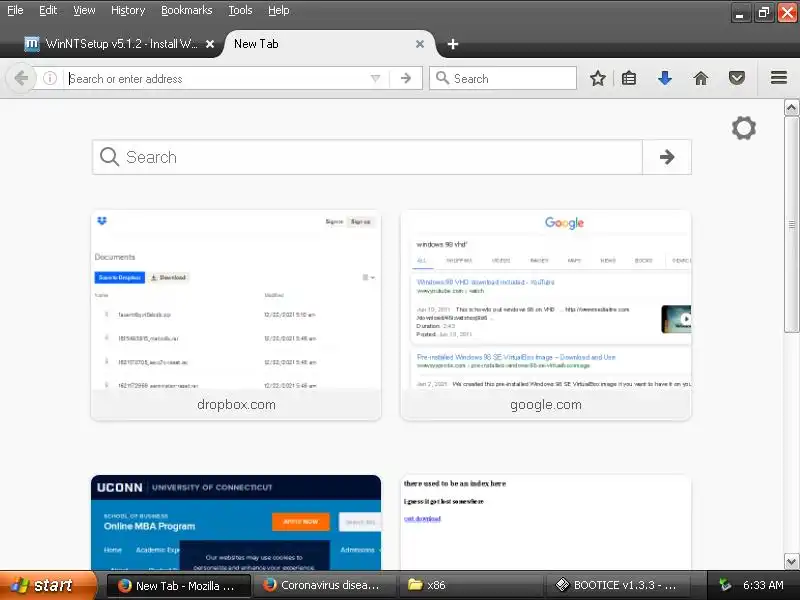Screen dimensions: 800x600
Task: Open the Bookmarks menu
Action: click(187, 10)
